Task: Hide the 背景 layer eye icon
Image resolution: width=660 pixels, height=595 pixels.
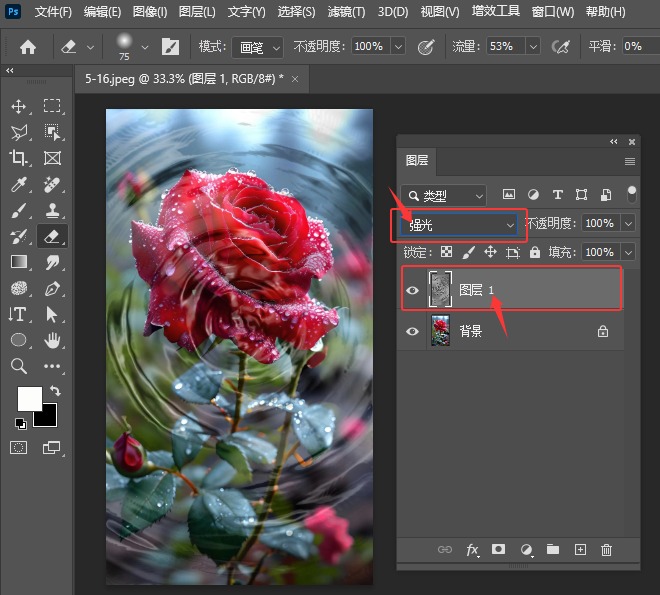Action: coord(412,331)
